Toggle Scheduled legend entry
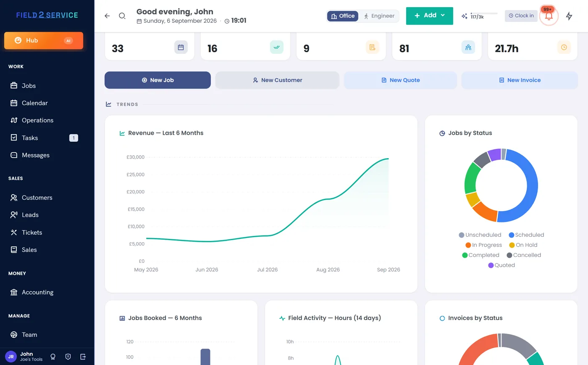This screenshot has width=588, height=365. click(526, 235)
